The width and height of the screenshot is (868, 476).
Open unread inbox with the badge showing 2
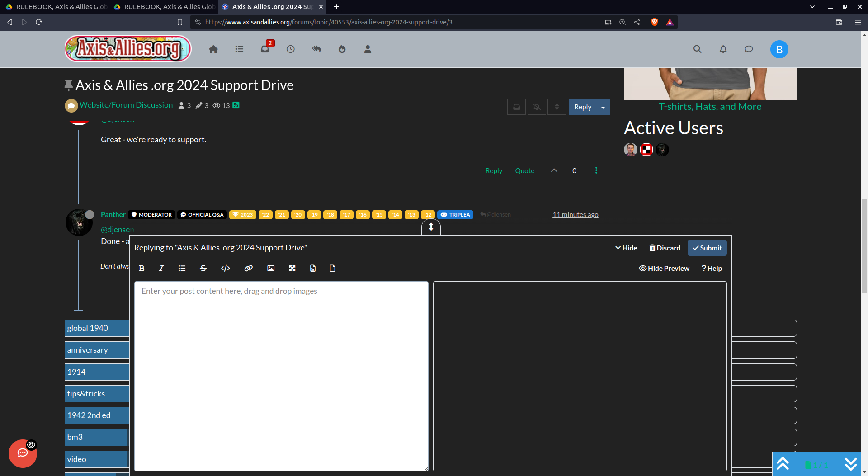pyautogui.click(x=265, y=49)
